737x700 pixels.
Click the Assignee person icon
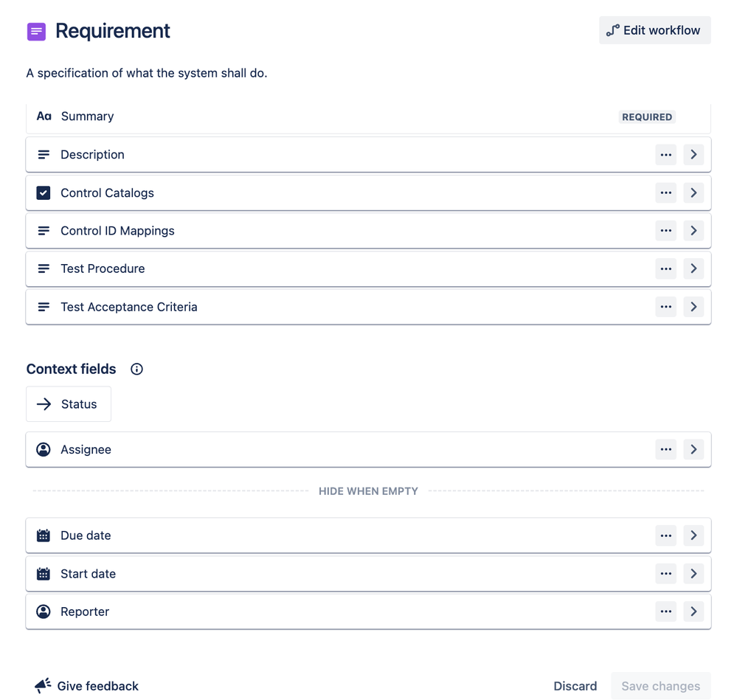point(44,449)
